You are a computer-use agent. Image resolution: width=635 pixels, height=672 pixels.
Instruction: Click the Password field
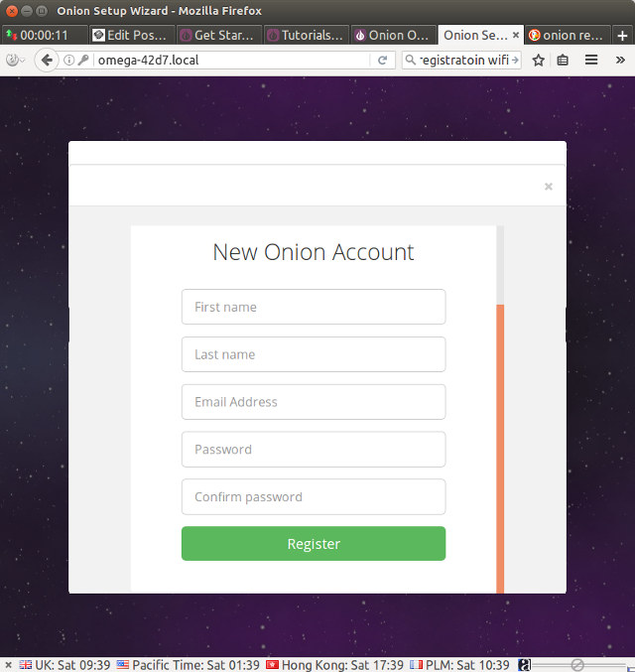click(314, 449)
